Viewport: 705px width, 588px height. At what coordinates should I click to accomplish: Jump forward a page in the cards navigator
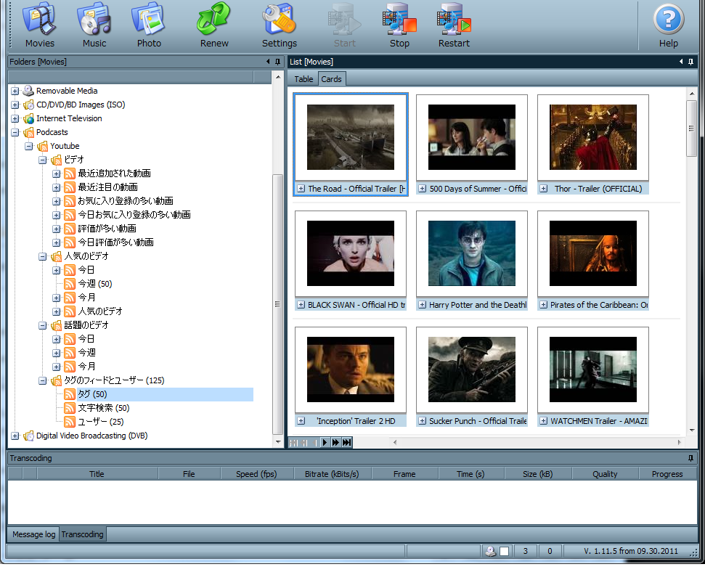click(x=335, y=443)
